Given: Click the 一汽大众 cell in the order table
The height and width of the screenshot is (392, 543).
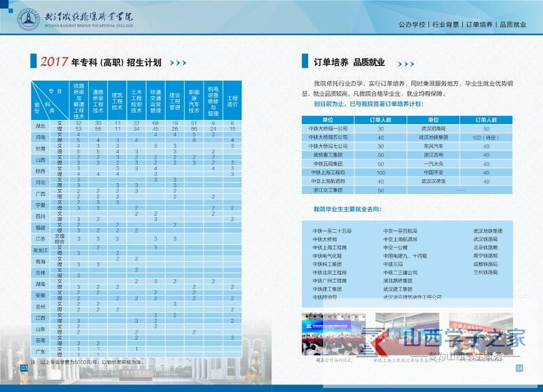Looking at the screenshot, I should (x=434, y=163).
